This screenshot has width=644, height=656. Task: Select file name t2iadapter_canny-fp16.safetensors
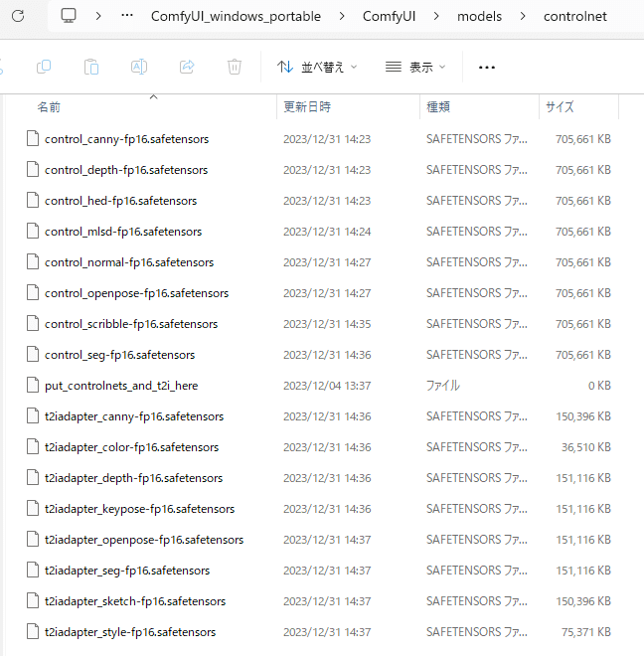pos(134,416)
